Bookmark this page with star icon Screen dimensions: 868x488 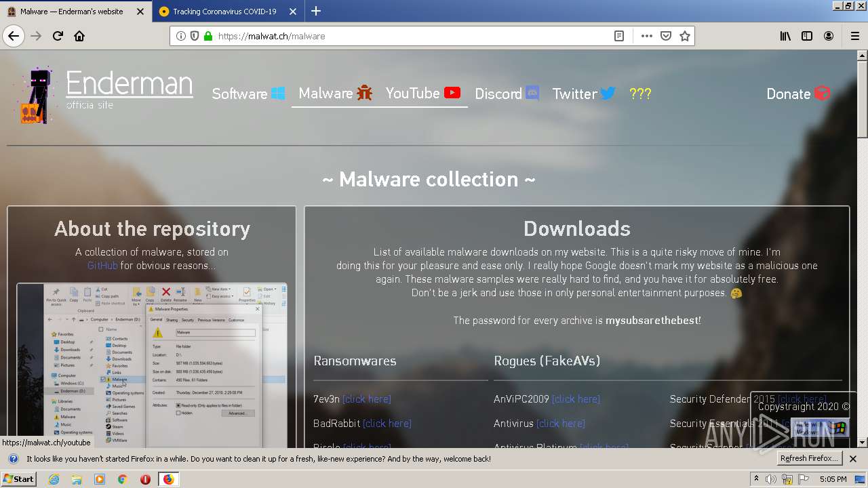[685, 36]
